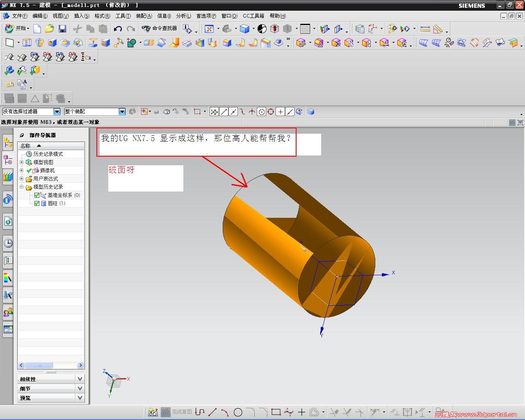Toggle Point on Curve snap
Viewport: 525px width, 420px height.
pyautogui.click(x=290, y=112)
